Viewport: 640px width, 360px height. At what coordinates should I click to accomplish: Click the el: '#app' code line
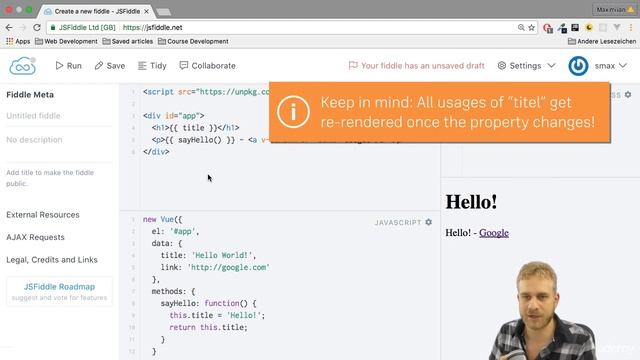point(176,231)
